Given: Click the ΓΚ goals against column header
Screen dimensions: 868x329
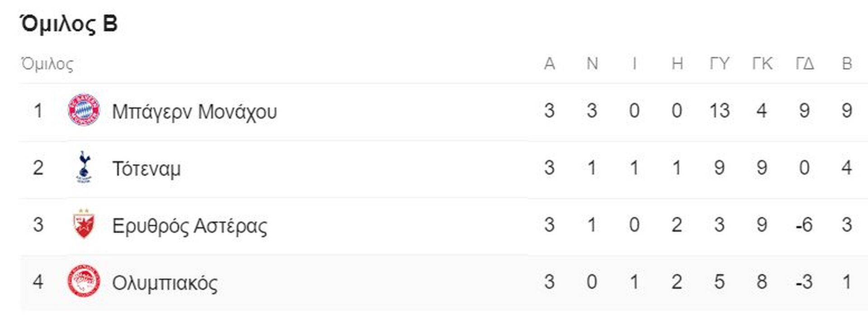Looking at the screenshot, I should tap(762, 64).
